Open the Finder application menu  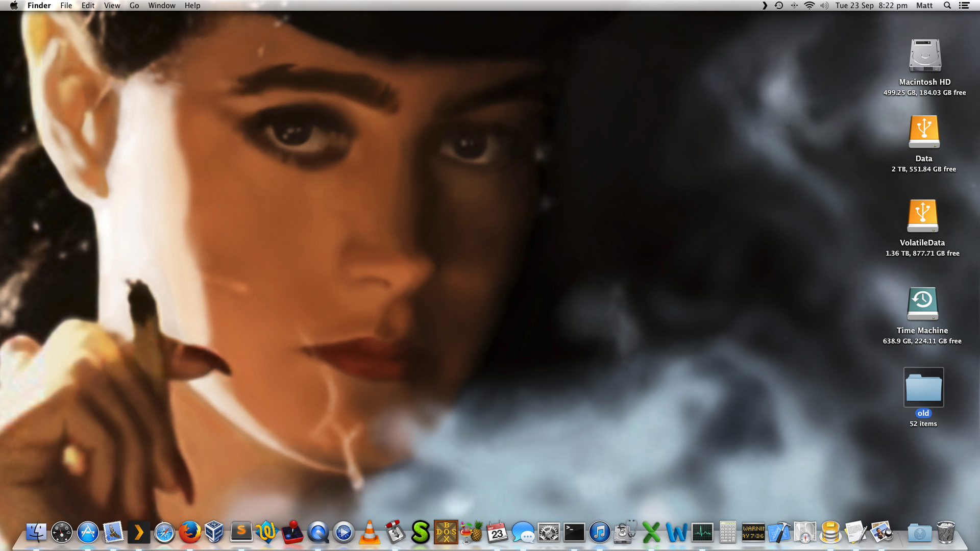tap(39, 6)
